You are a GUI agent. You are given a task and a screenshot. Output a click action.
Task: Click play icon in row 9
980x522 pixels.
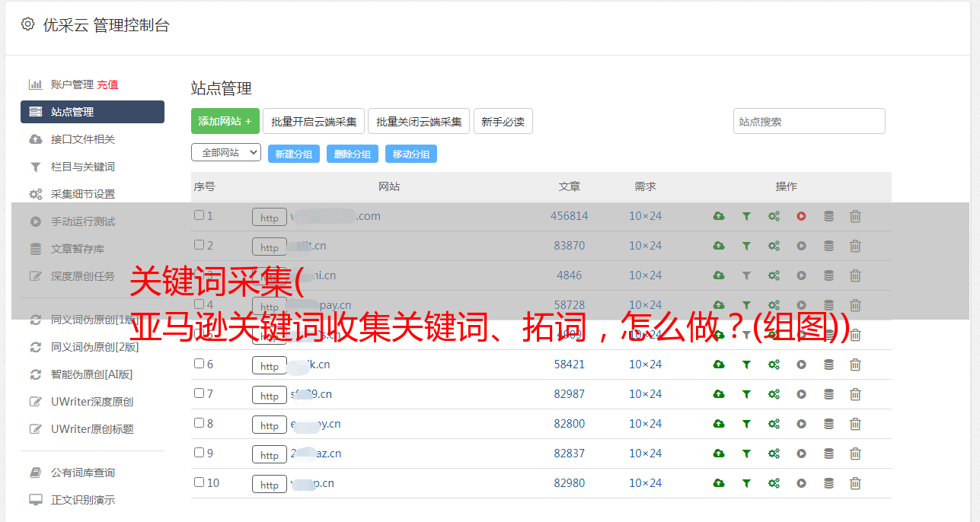pos(801,454)
